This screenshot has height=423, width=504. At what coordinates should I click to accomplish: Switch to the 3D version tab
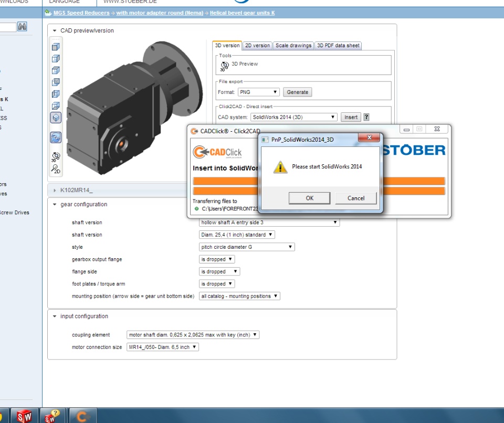point(227,46)
